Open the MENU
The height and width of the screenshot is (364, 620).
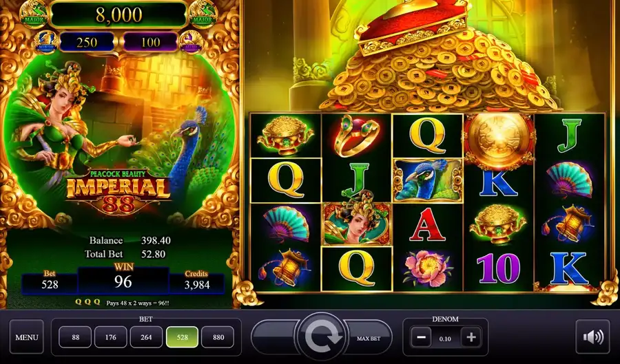click(x=26, y=337)
